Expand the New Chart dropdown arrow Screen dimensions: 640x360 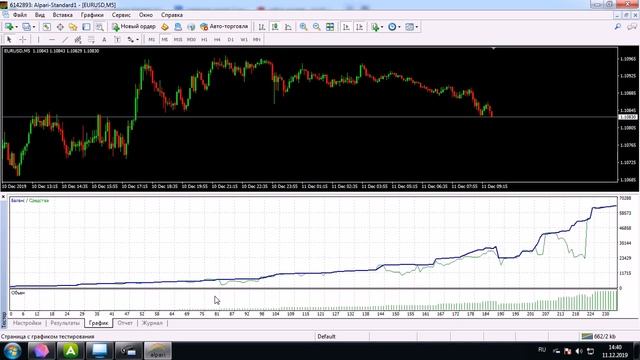point(16,27)
